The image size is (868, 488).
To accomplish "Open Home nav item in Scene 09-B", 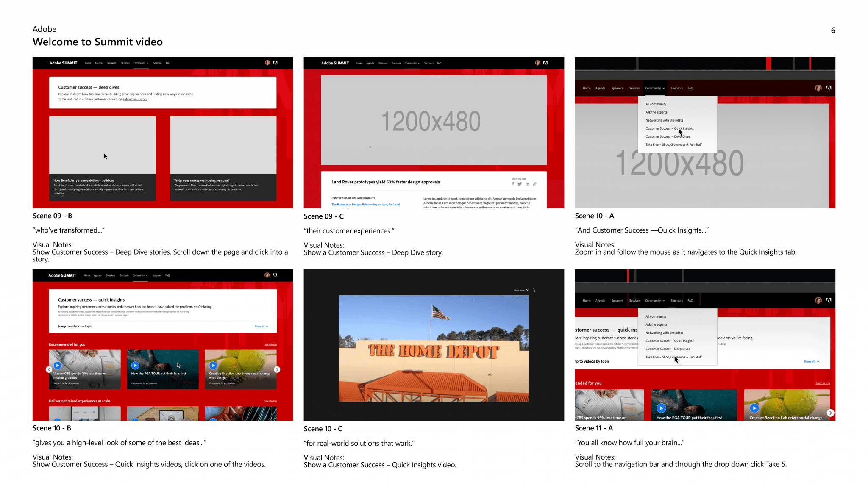I will [88, 63].
